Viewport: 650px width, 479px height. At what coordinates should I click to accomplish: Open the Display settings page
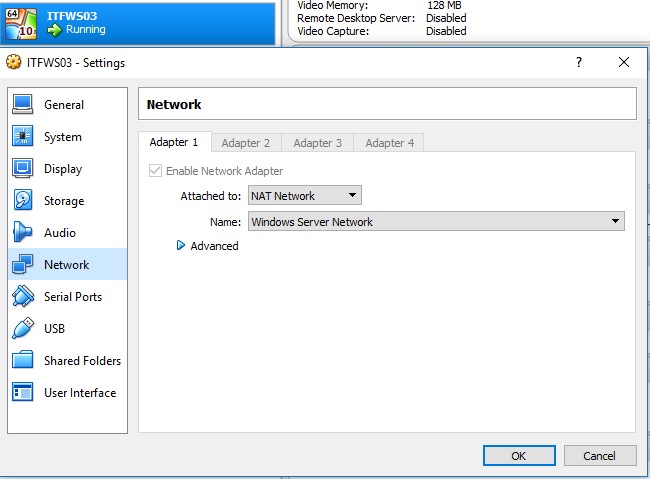click(x=67, y=168)
